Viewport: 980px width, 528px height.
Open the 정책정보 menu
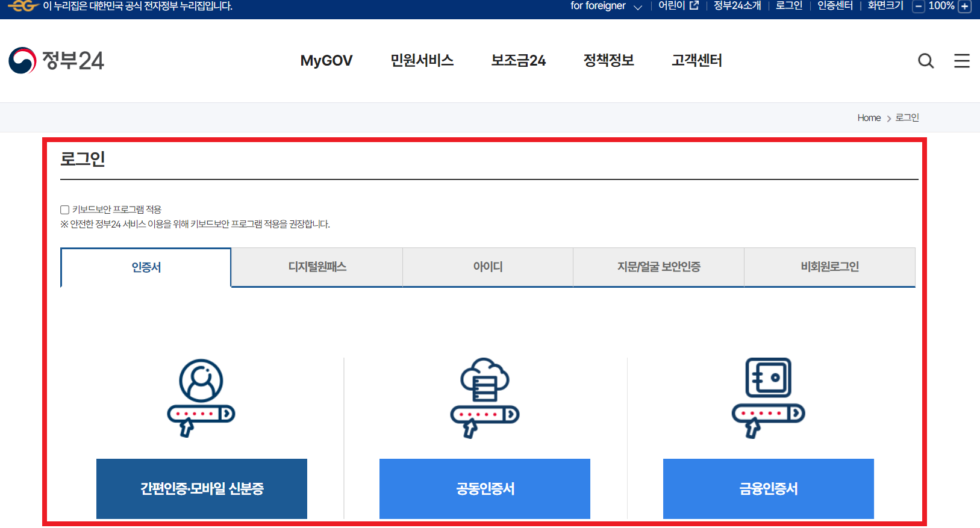click(x=609, y=60)
